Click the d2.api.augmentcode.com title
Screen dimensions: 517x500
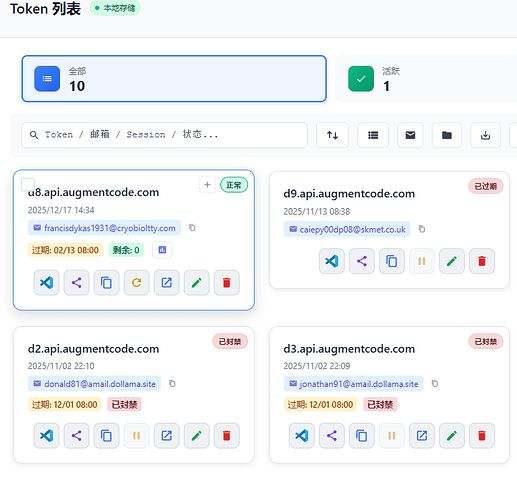pos(93,349)
